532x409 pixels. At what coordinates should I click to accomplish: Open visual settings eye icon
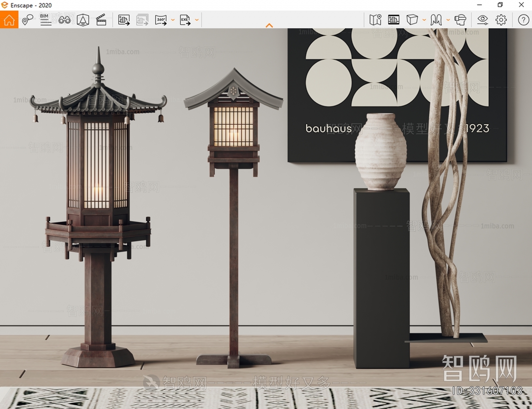pos(482,20)
